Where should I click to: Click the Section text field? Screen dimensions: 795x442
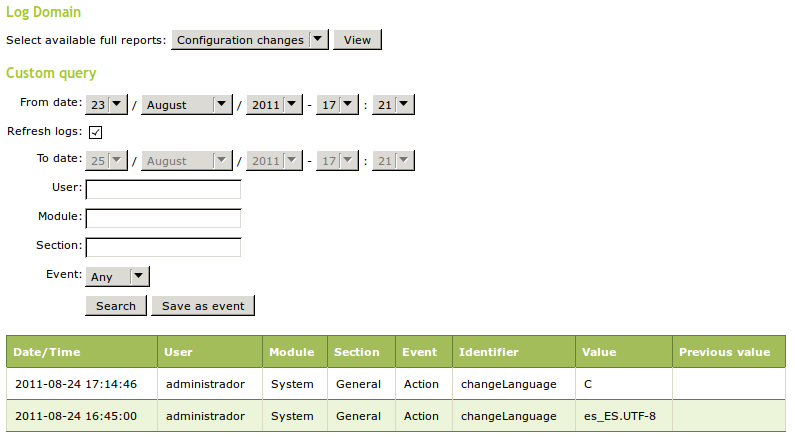coord(163,247)
